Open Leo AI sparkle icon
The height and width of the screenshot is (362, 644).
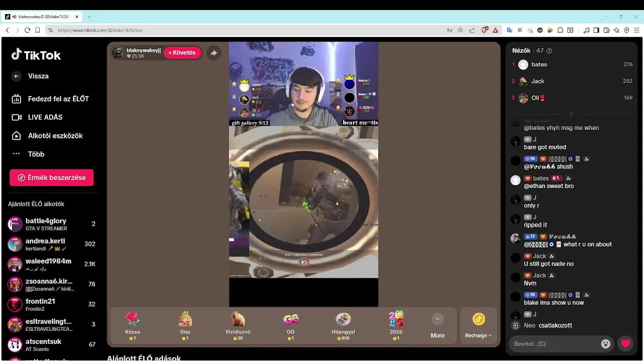click(x=616, y=30)
